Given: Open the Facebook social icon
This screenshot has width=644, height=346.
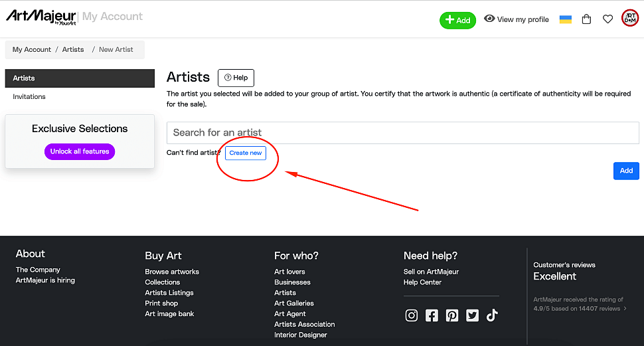Looking at the screenshot, I should point(432,315).
